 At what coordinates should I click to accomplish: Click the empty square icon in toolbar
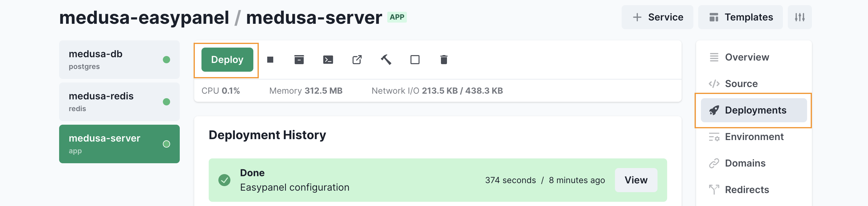tap(415, 60)
